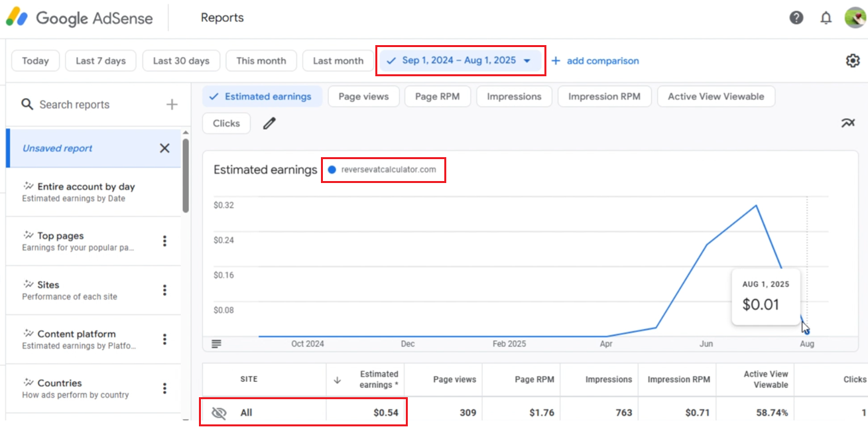The height and width of the screenshot is (433, 868).
Task: Open the account profile avatar
Action: pos(855,17)
